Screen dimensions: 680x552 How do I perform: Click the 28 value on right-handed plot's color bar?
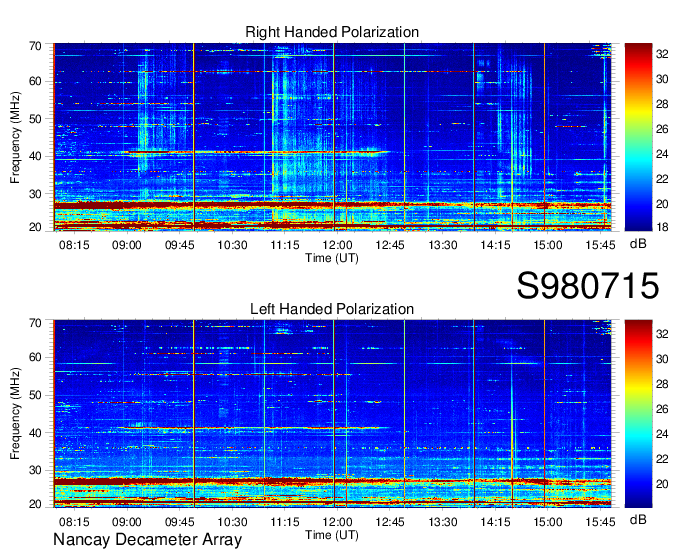tap(662, 104)
